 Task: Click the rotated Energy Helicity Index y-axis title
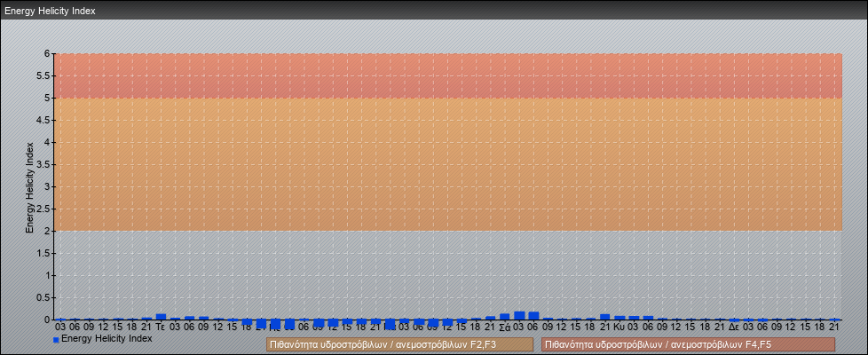[x=30, y=187]
